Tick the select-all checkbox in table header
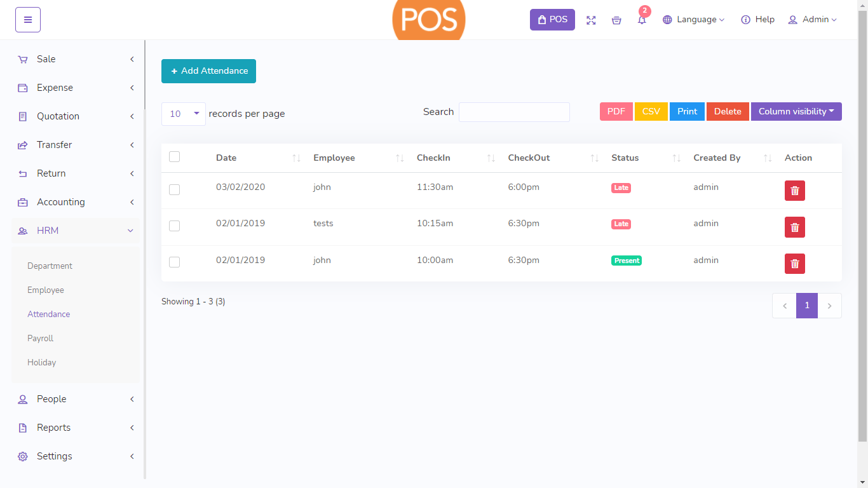Viewport: 868px width, 488px height. tap(175, 157)
